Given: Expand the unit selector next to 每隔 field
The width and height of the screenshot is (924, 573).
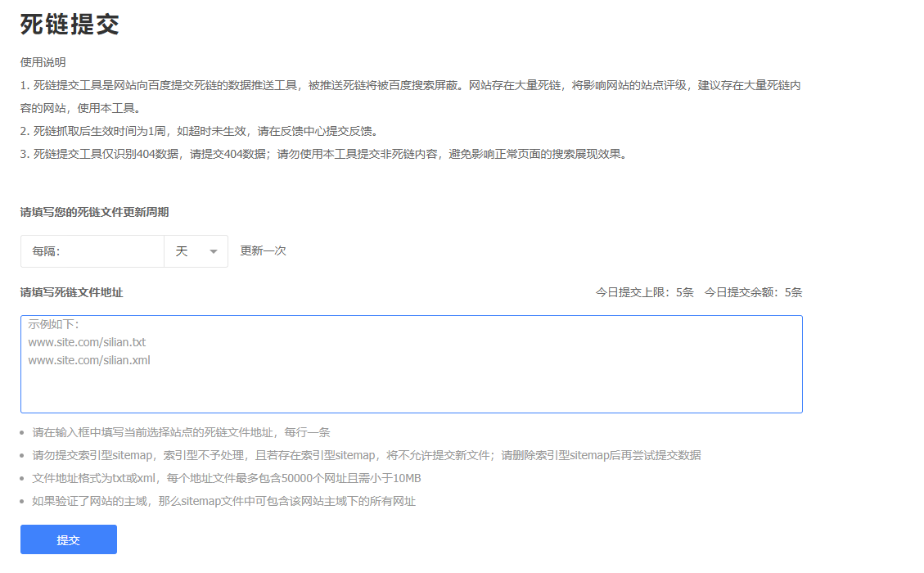Looking at the screenshot, I should [x=196, y=251].
